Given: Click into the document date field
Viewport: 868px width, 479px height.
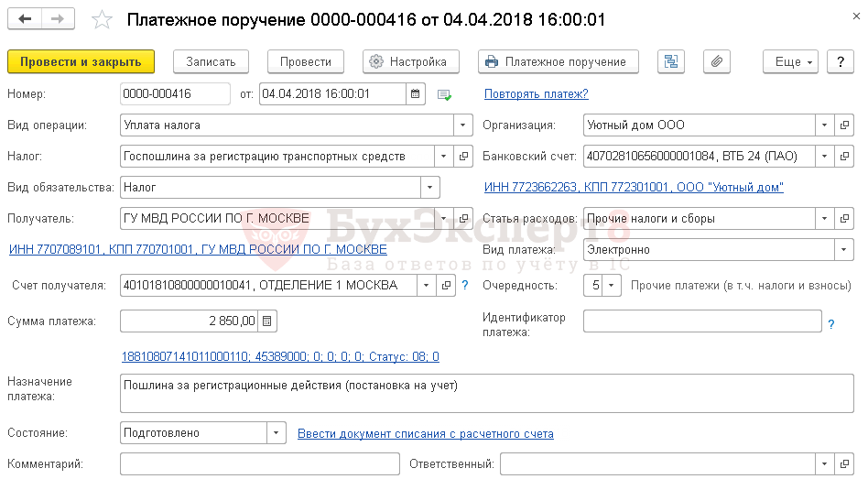Looking at the screenshot, I should (332, 94).
